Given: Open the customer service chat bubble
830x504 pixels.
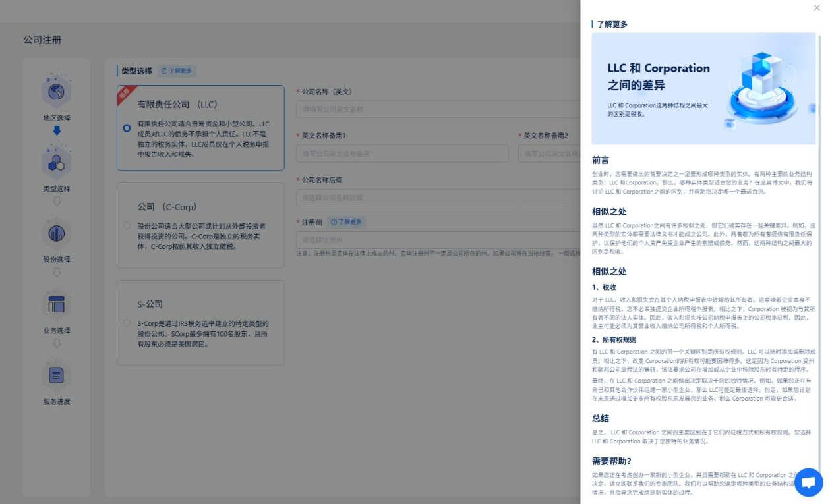Looking at the screenshot, I should click(x=808, y=482).
